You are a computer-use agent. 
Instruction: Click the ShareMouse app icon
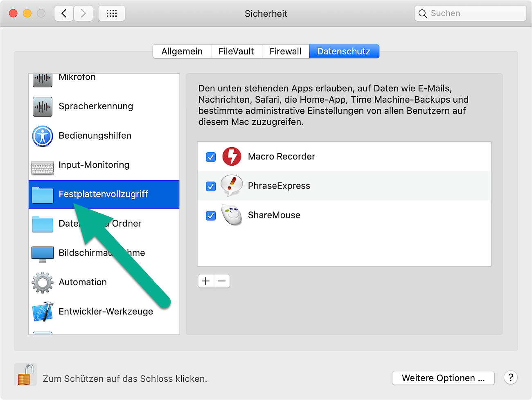coord(232,215)
